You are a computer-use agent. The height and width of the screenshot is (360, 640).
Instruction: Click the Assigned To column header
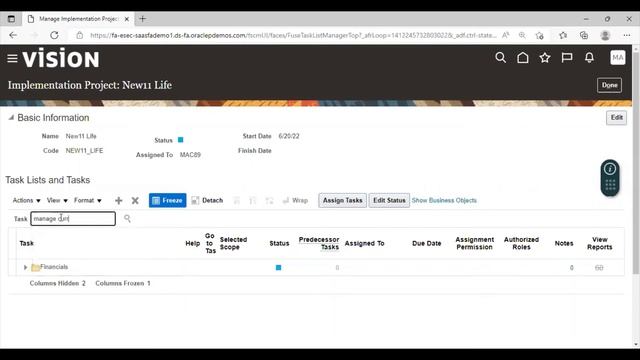[364, 243]
